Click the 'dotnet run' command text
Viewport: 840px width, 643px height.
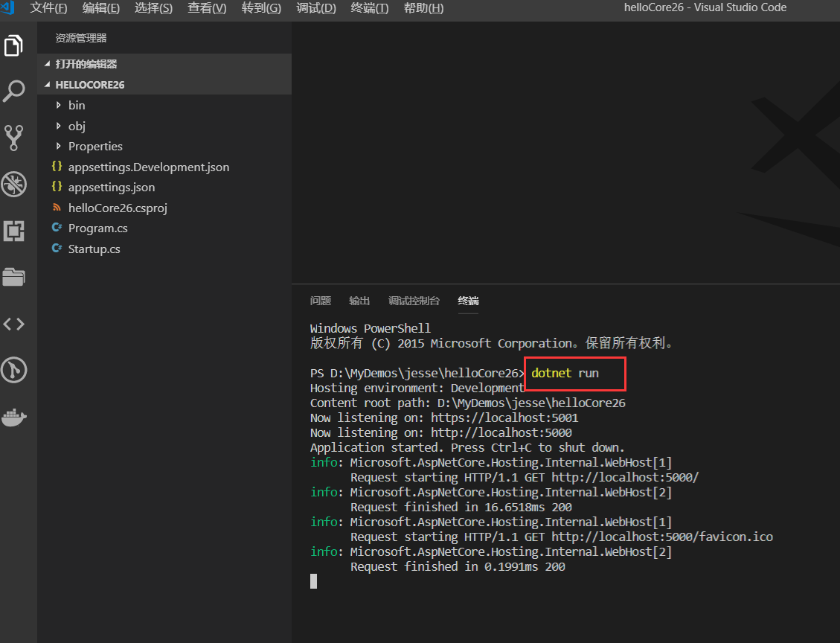point(565,373)
